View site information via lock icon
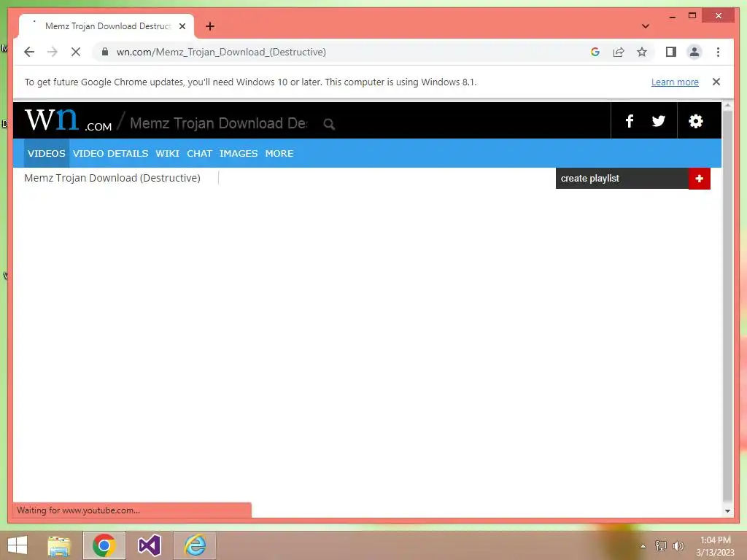The width and height of the screenshot is (747, 560). (x=105, y=52)
